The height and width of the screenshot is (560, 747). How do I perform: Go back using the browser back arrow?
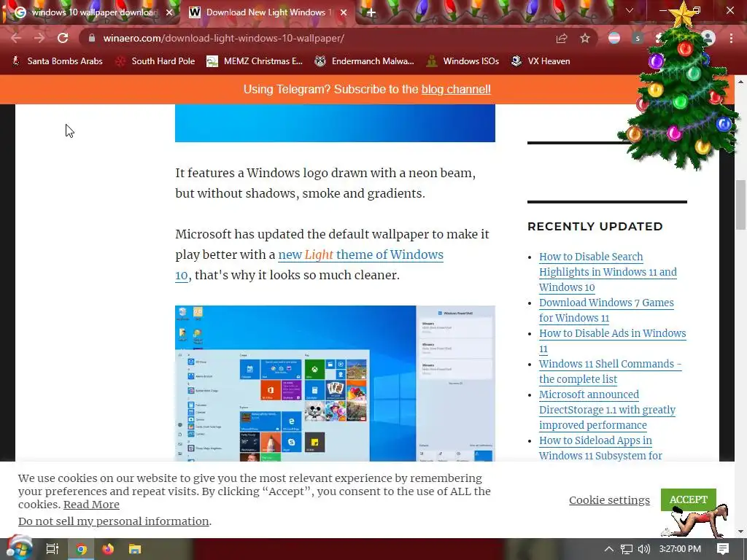[x=16, y=38]
